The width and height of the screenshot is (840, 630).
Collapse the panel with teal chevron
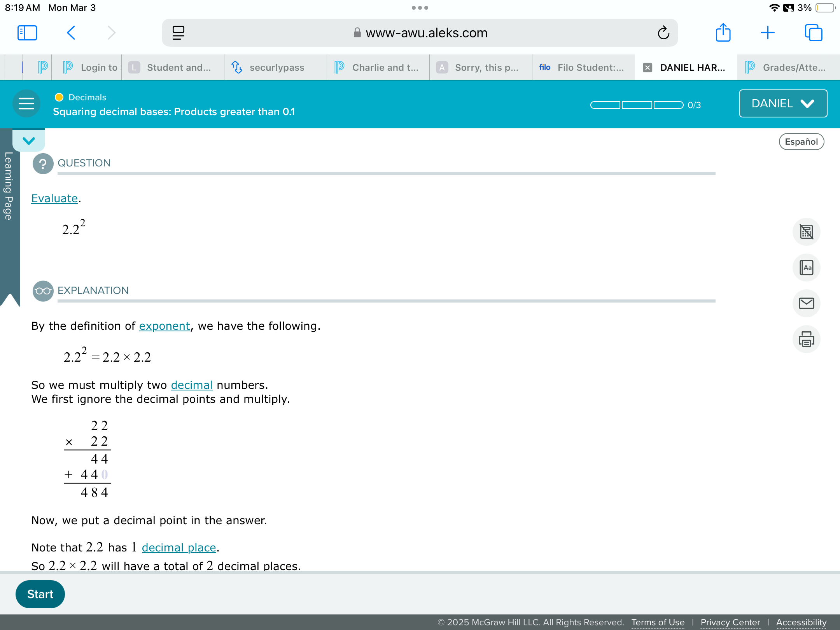click(x=29, y=140)
